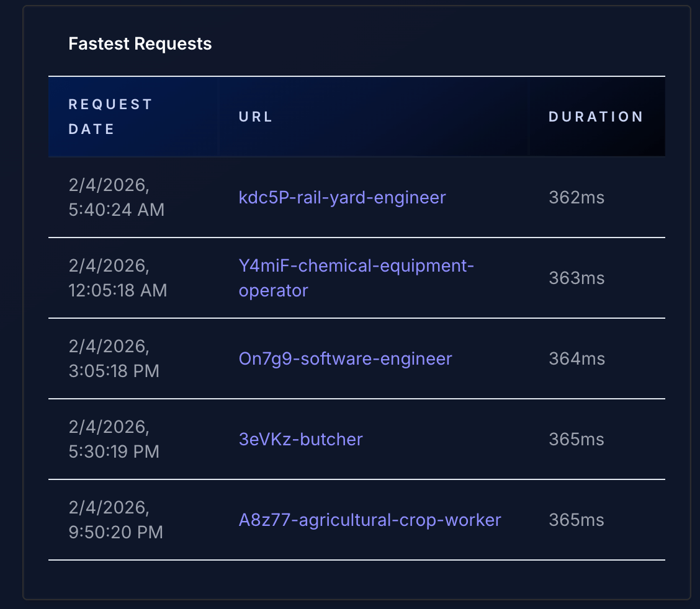Open the On7g9-software-engineer request
The image size is (700, 609).
coord(346,358)
